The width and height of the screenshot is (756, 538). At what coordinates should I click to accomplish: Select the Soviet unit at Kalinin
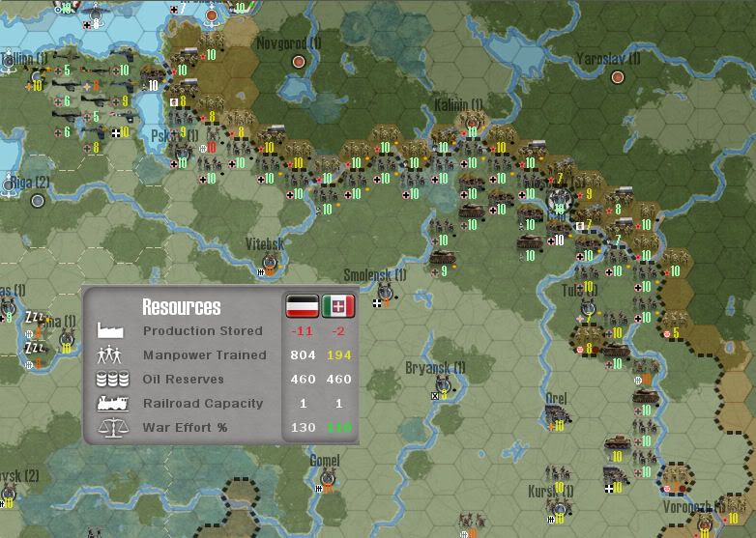pyautogui.click(x=474, y=122)
